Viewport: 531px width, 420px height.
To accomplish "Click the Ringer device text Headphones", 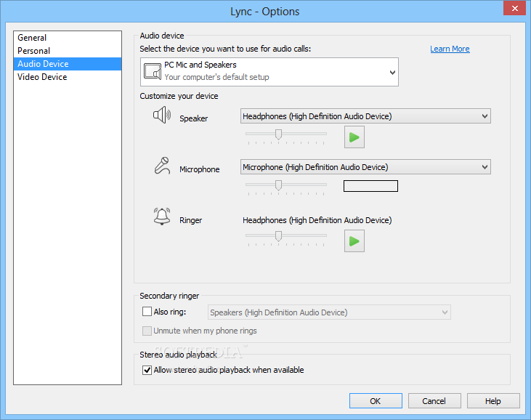I will coord(317,220).
